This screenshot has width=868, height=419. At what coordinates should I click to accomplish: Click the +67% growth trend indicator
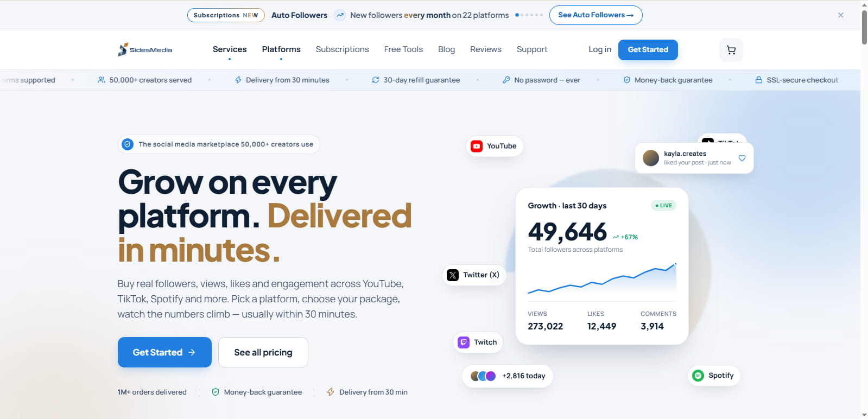(625, 237)
